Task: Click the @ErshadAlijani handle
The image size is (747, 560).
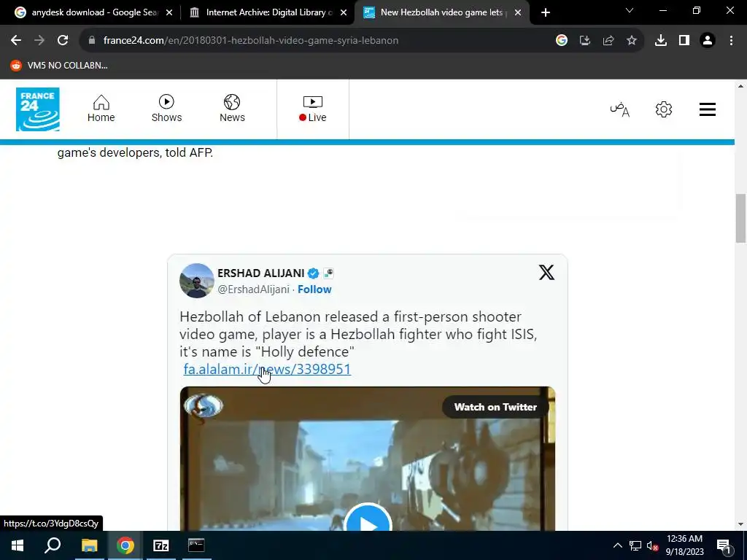Action: 253,289
